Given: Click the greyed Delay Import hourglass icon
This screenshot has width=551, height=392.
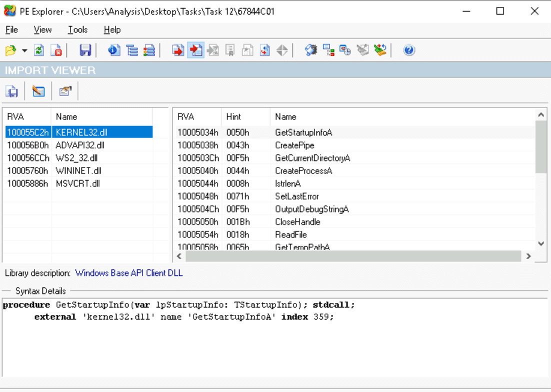Looking at the screenshot, I should [x=213, y=50].
